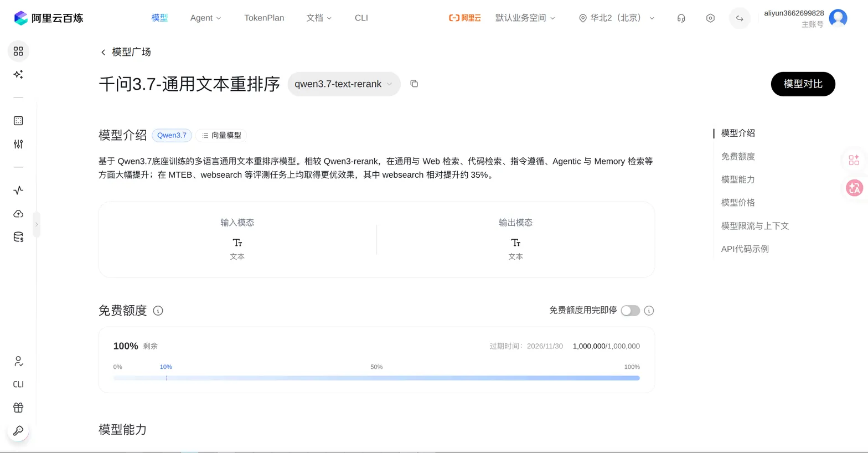Click the headset support icon
This screenshot has width=868, height=453.
681,18
